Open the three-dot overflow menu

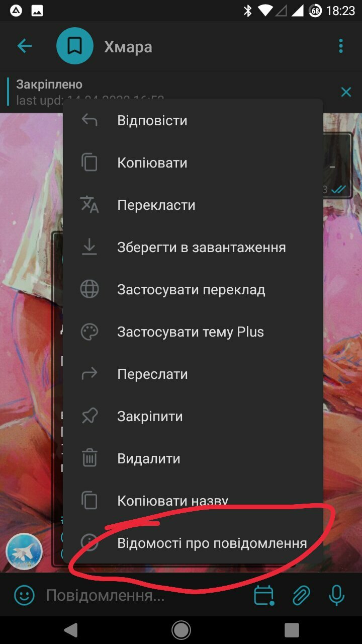point(341,46)
